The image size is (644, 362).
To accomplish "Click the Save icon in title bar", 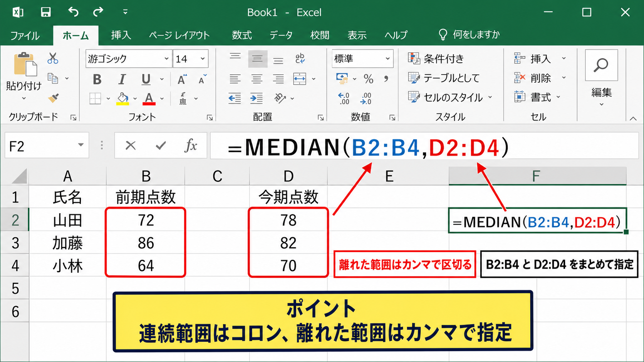I will [x=46, y=12].
